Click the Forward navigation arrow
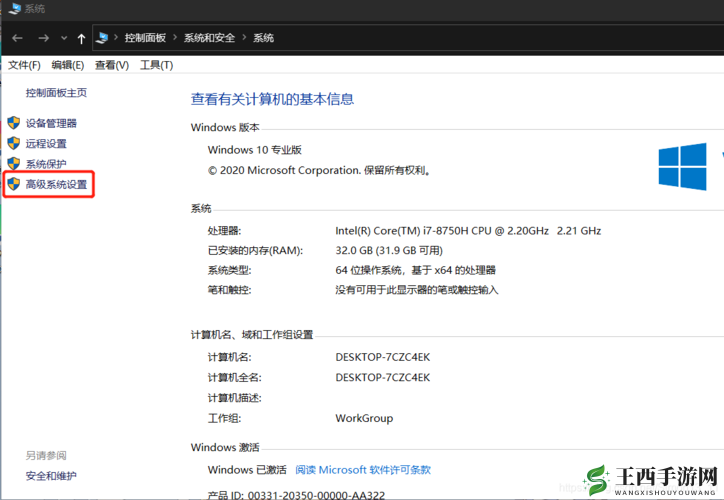The height and width of the screenshot is (500, 724). (43, 38)
